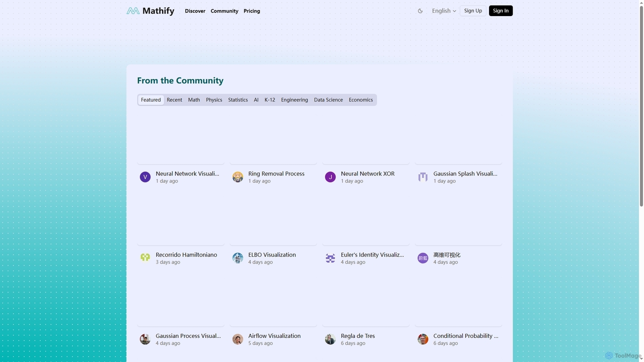Select the Data Science tab
The height and width of the screenshot is (362, 644).
pyautogui.click(x=329, y=100)
